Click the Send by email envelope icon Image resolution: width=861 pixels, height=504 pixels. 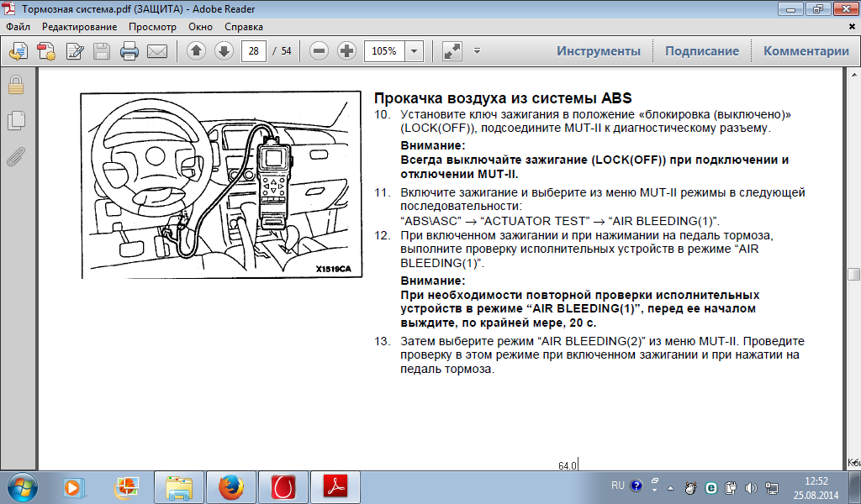click(x=157, y=51)
